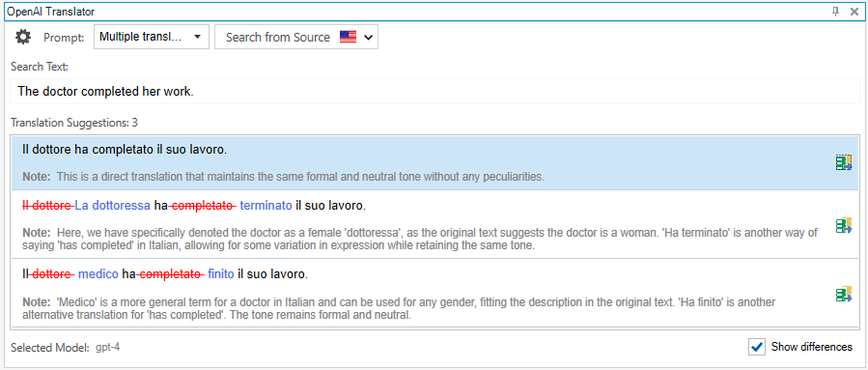The width and height of the screenshot is (868, 370).
Task: Pin the OpenAI Translator panel
Action: [836, 12]
